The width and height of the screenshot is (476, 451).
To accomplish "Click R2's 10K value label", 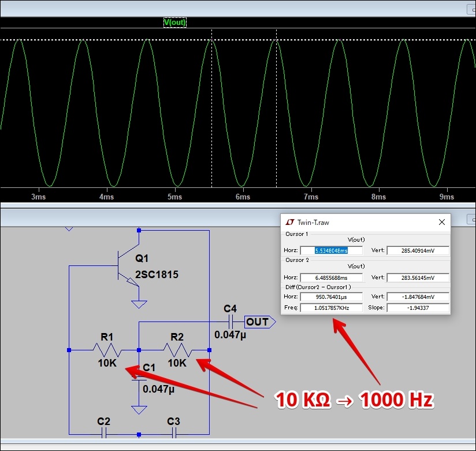I will [x=177, y=363].
